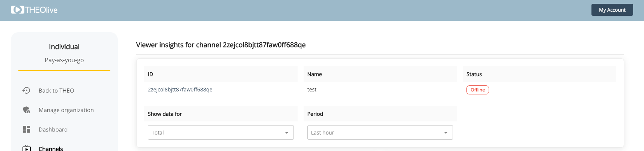Screen dimensions: 644x151
Task: Navigate to Dashboard in sidebar
Action: coord(53,129)
